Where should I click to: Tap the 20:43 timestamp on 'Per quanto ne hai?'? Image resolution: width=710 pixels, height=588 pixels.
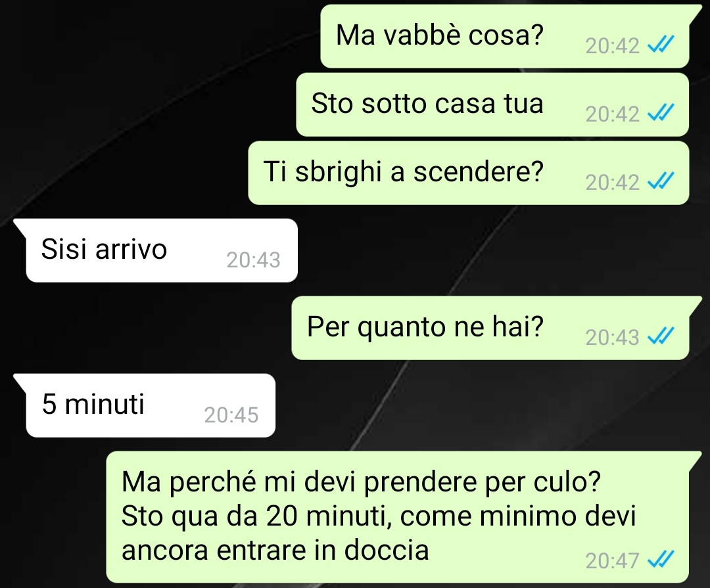tap(612, 337)
